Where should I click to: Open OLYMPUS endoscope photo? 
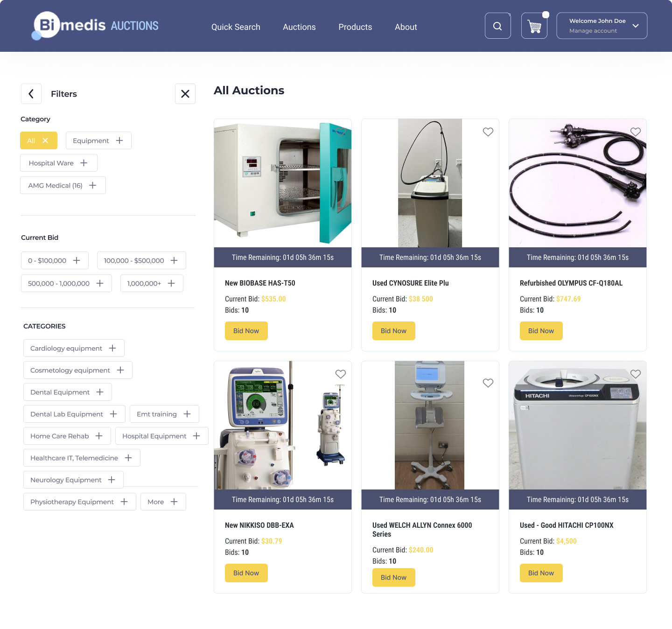578,183
